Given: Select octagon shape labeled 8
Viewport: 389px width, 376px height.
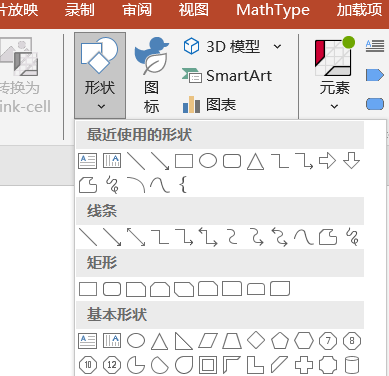Looking at the screenshot, I should coord(352,341).
